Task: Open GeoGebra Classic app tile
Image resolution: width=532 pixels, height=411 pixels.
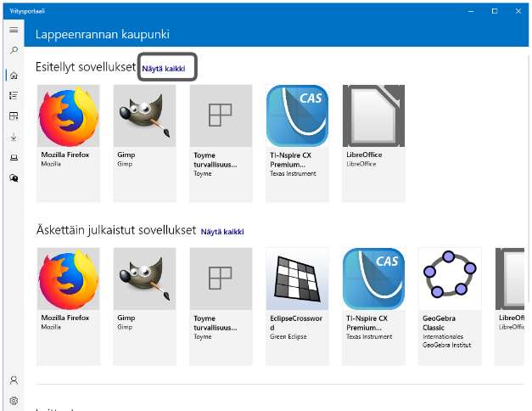Action: tap(450, 307)
